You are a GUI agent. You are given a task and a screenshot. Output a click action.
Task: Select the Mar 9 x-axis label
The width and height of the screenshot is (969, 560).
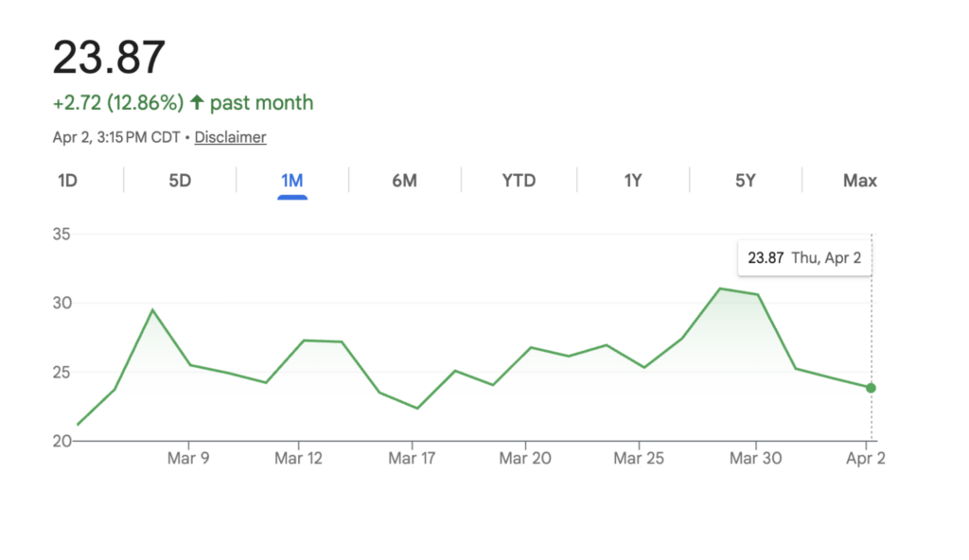188,459
